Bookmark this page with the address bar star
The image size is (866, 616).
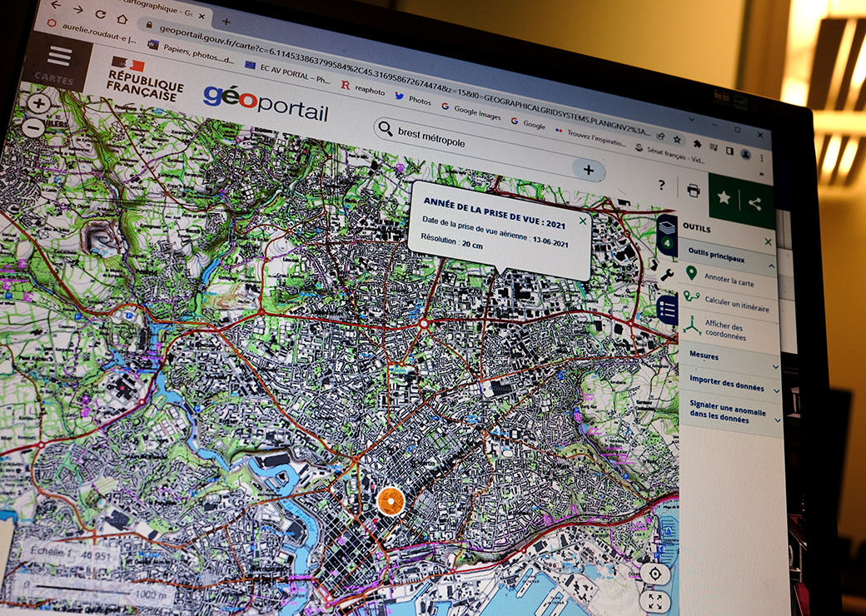(x=676, y=139)
